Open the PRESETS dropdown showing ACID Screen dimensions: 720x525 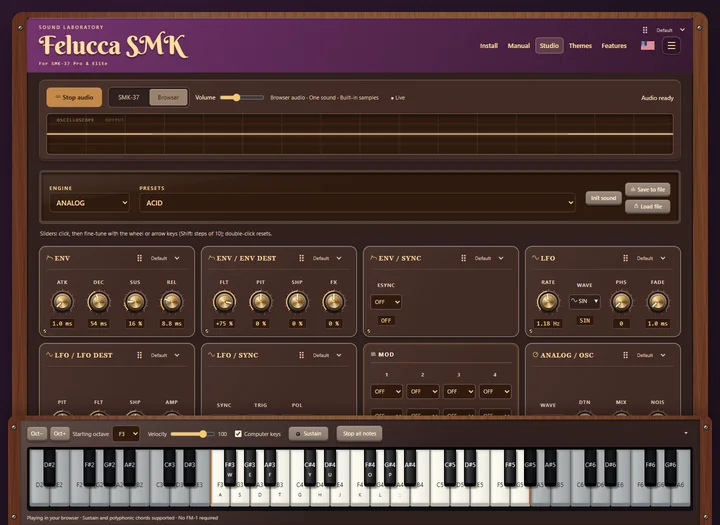[x=357, y=203]
